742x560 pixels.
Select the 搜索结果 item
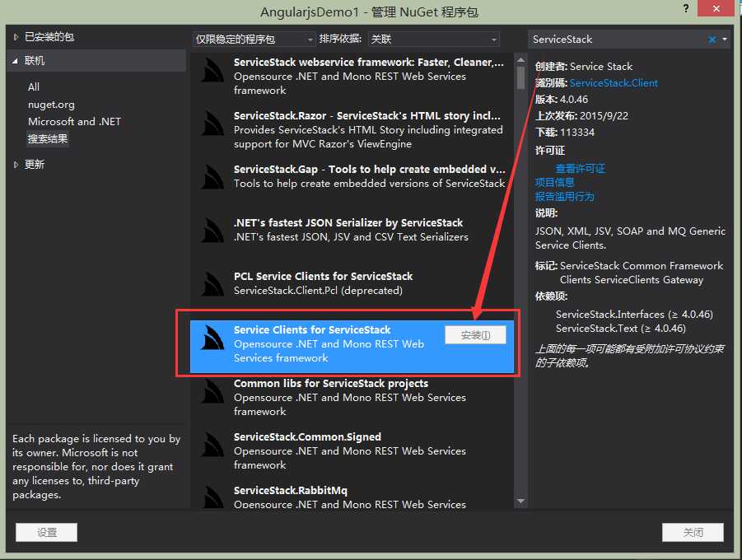[48, 138]
